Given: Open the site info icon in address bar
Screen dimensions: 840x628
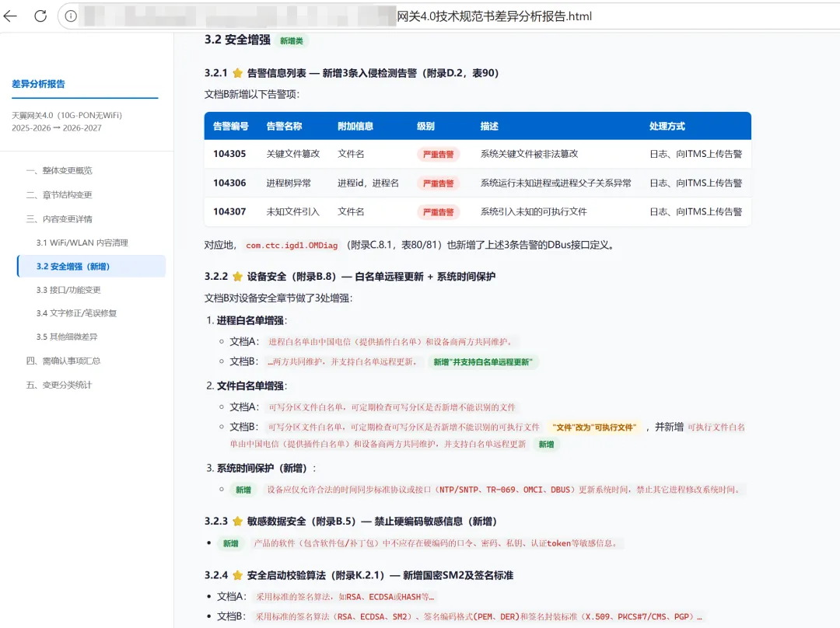Looking at the screenshot, I should coord(71,16).
